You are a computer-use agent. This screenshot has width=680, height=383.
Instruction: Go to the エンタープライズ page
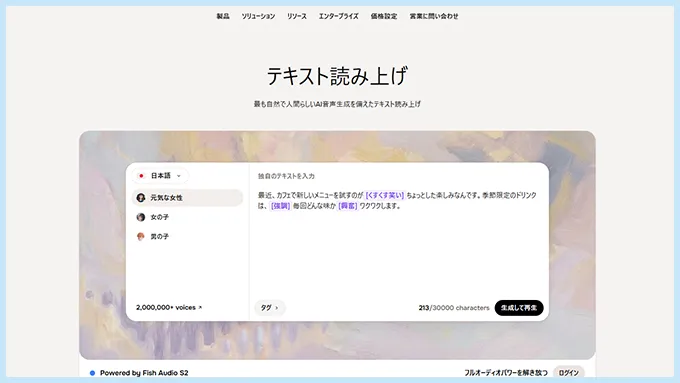point(338,16)
